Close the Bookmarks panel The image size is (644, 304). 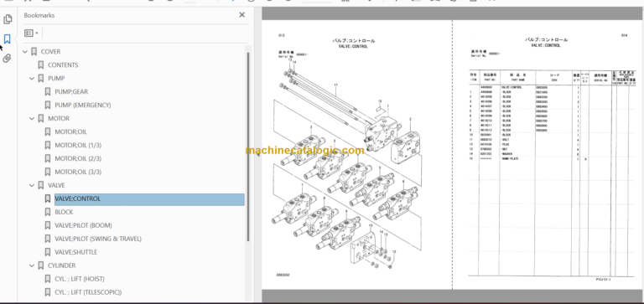(x=241, y=15)
